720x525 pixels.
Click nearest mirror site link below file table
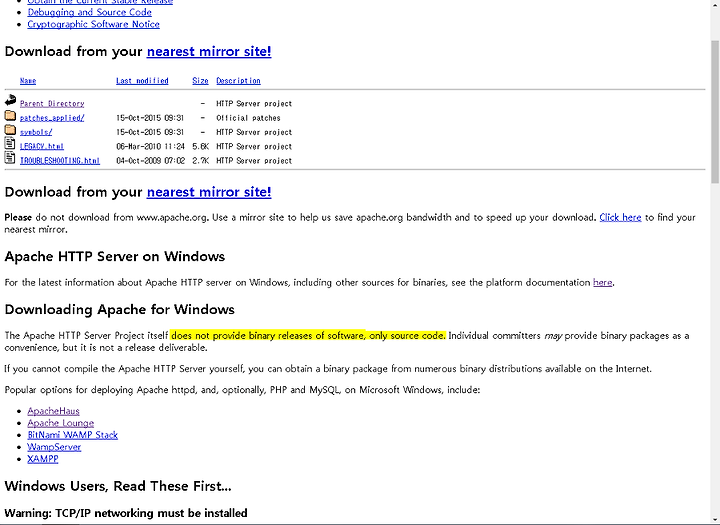pyautogui.click(x=209, y=192)
